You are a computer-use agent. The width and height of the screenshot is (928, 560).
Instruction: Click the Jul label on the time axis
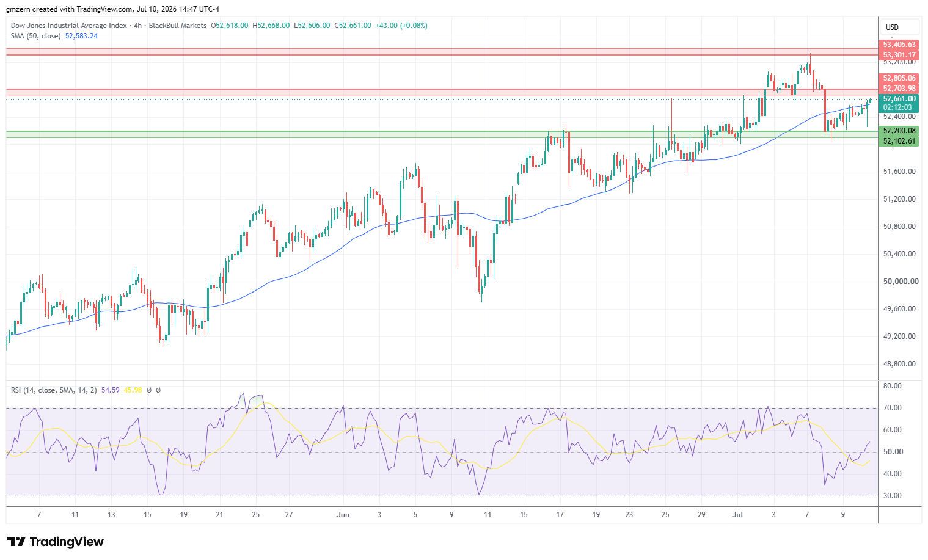tap(737, 515)
